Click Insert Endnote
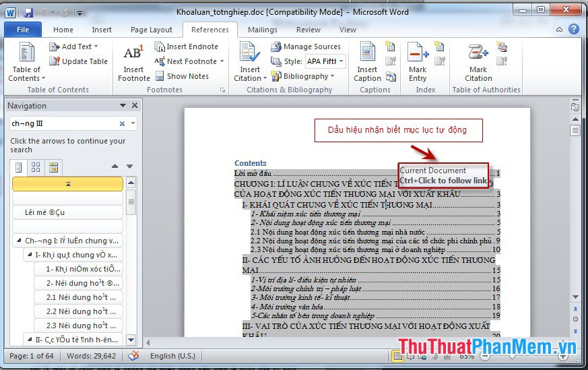Screen dimensions: 588x370 (x=187, y=47)
